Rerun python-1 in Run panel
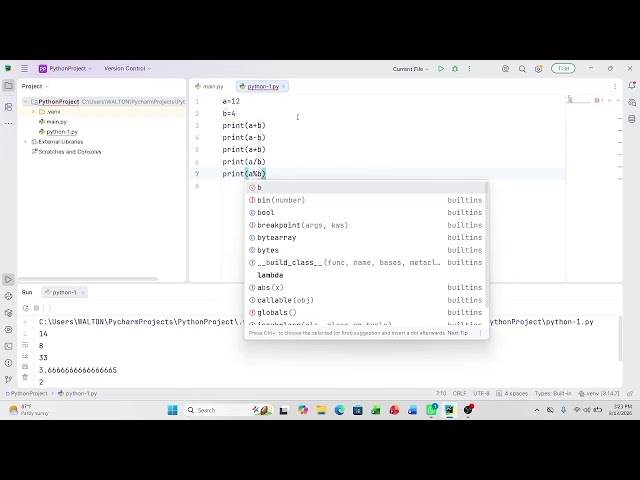 (x=26, y=308)
